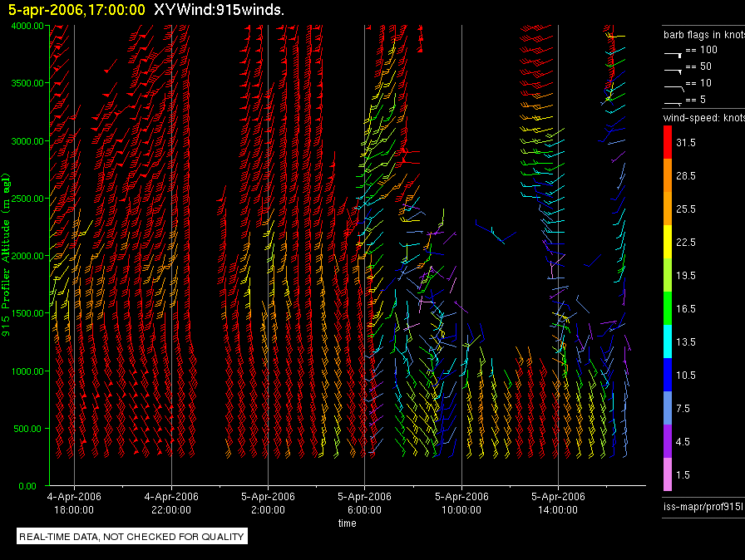Click the 100-knot barb flag legend symbol
Viewport: 745px width, 560px height.
pyautogui.click(x=673, y=52)
